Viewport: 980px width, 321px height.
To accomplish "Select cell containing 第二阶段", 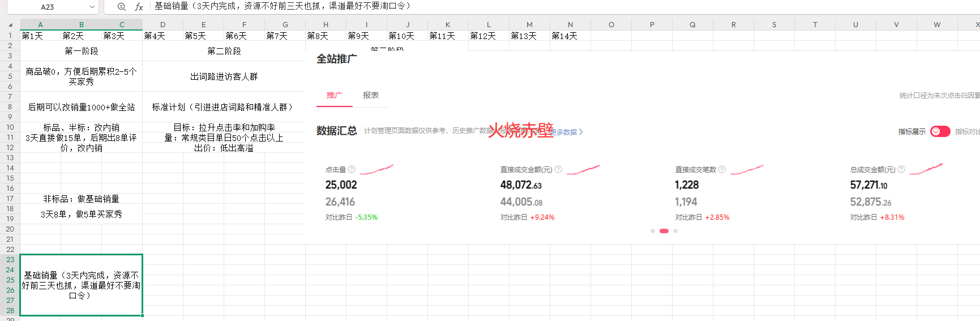I will (x=224, y=51).
